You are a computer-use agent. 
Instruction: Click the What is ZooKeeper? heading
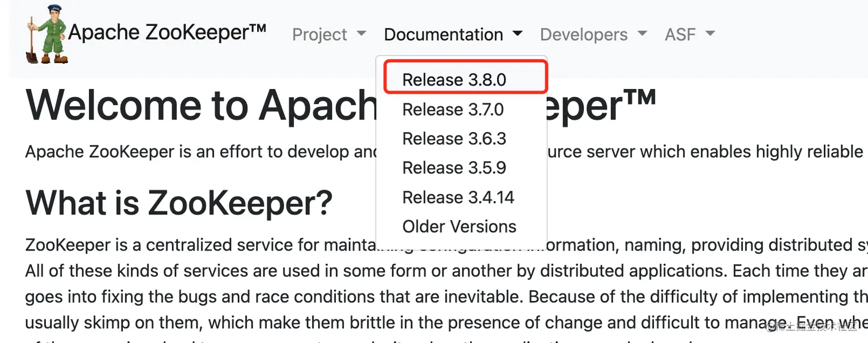coord(179,202)
